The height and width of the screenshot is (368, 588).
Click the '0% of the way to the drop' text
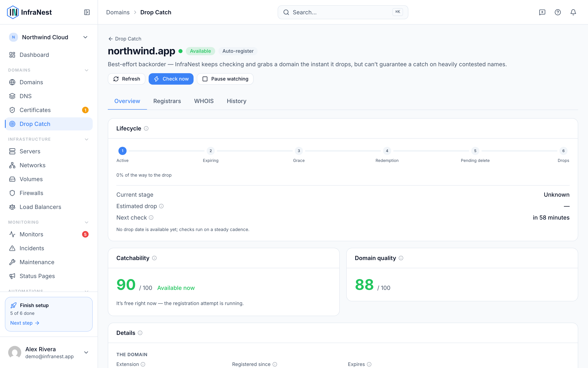pyautogui.click(x=144, y=175)
